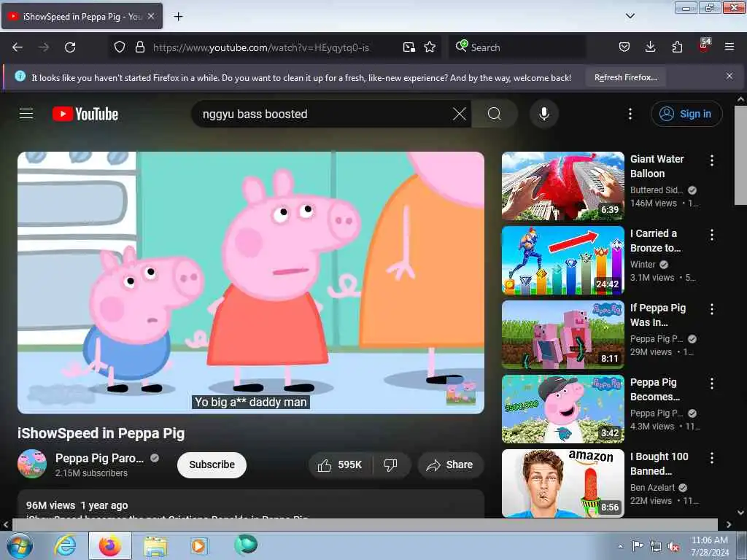Start voice search with microphone icon
The image size is (747, 560).
[543, 114]
